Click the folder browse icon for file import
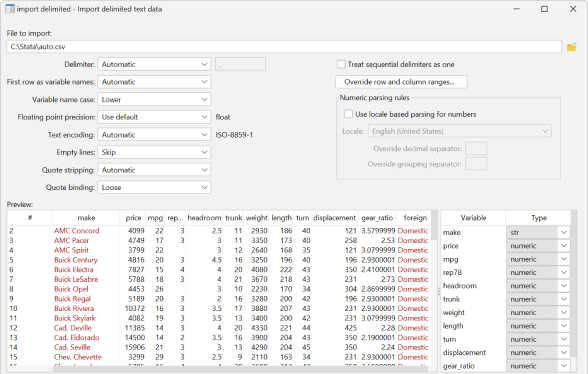 (572, 47)
